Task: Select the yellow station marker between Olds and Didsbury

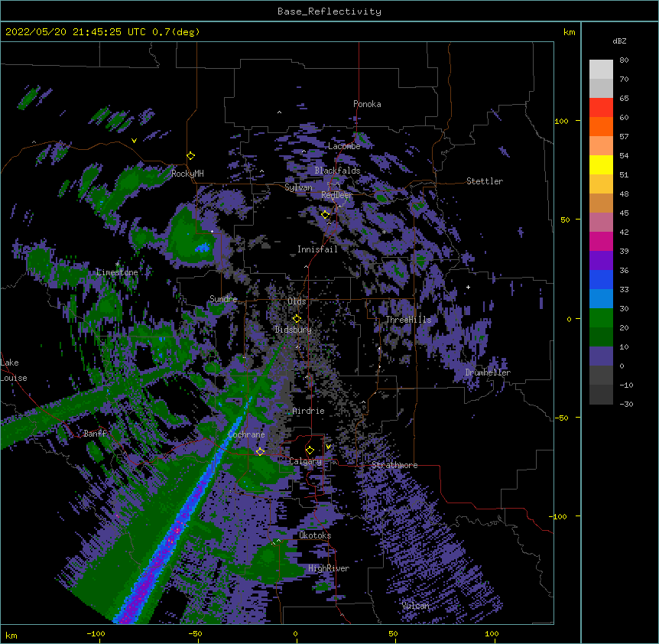Action: [x=297, y=319]
